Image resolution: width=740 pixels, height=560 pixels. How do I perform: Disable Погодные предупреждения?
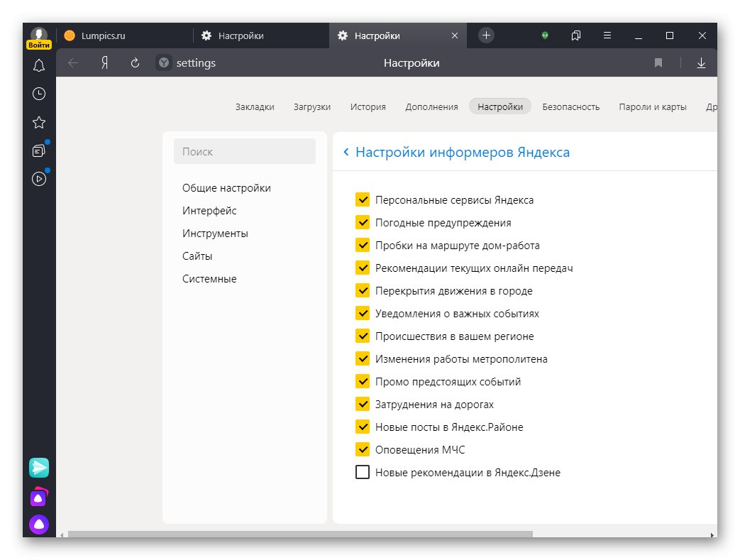[363, 222]
